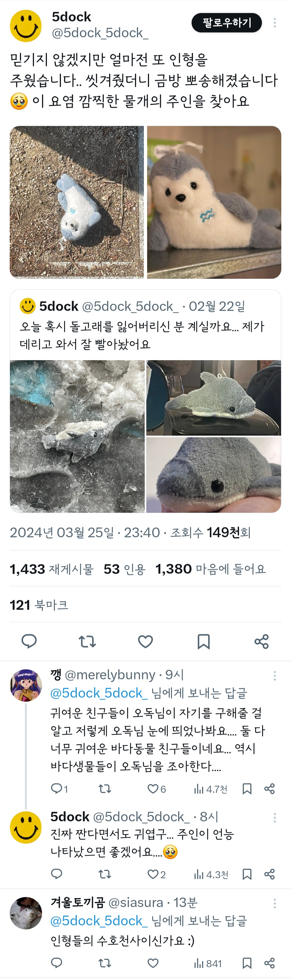Share the main tweet

[262, 641]
